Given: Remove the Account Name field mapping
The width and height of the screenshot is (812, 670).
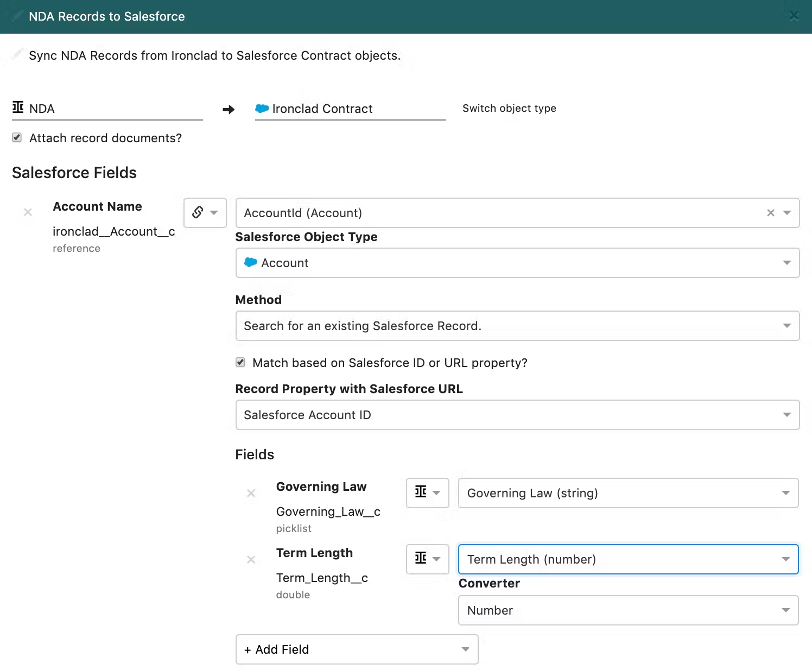Looking at the screenshot, I should click(28, 212).
